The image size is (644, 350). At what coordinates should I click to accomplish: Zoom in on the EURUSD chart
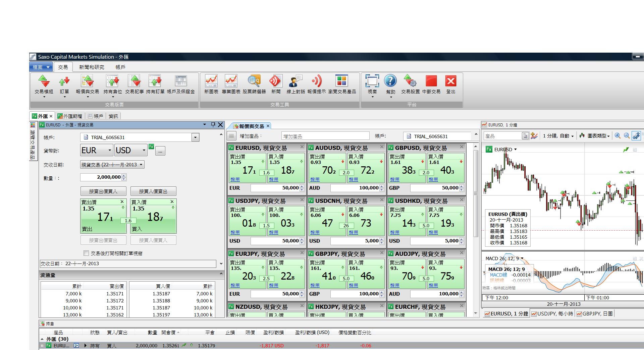pos(618,136)
